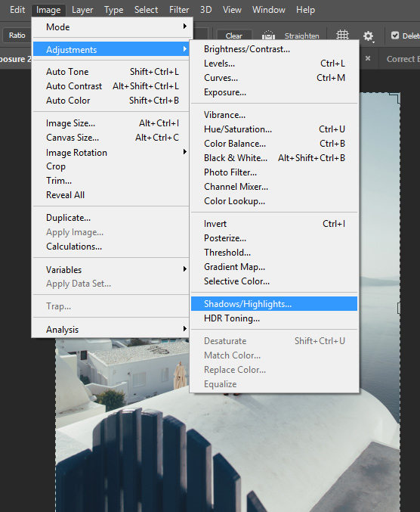Open the crop overlay grid options
The image size is (420, 512).
(342, 36)
